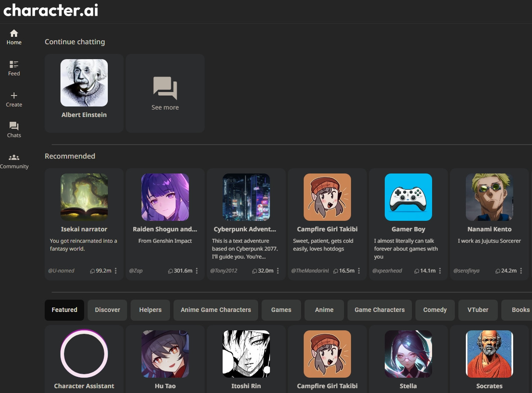Click the @serafinya creator link

466,271
